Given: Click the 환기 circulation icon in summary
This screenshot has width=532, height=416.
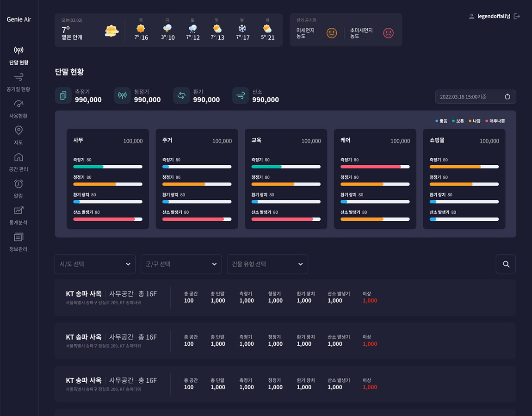Looking at the screenshot, I should [181, 96].
